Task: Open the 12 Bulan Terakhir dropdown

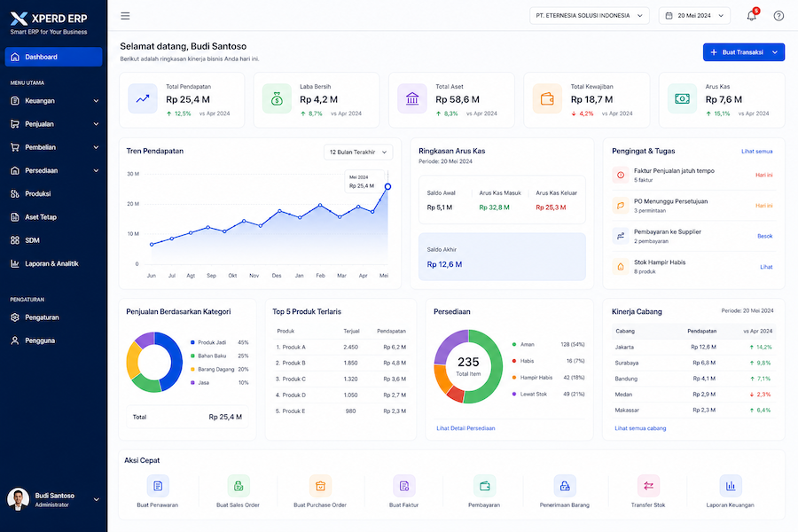Action: point(358,152)
